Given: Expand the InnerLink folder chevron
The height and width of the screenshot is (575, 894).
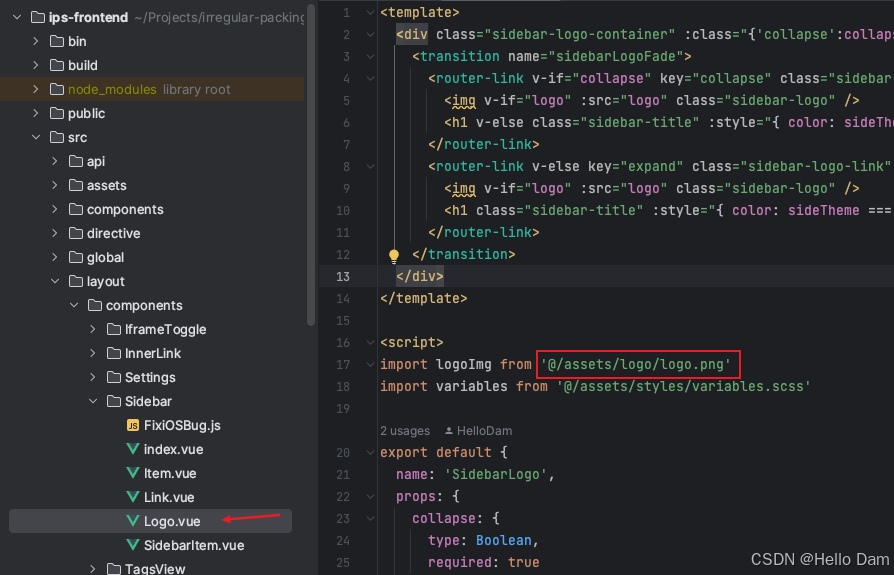Looking at the screenshot, I should click(93, 353).
